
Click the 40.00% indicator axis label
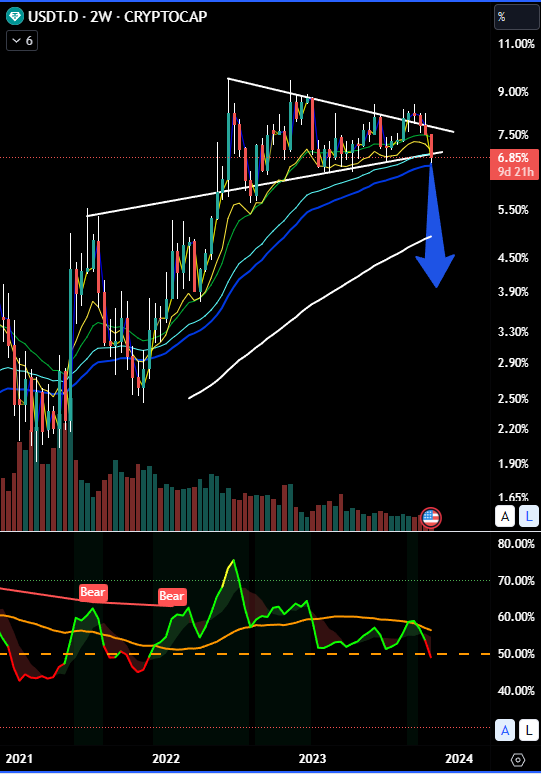[x=516, y=690]
